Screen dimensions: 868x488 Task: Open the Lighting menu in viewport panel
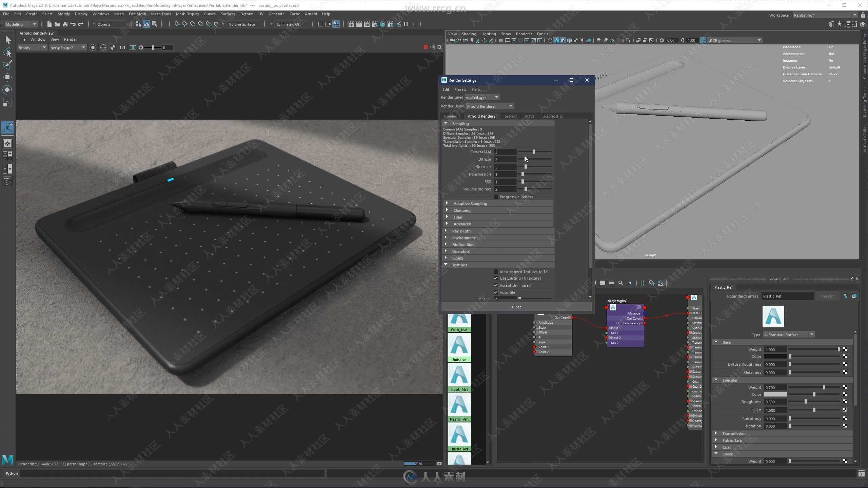coord(488,34)
